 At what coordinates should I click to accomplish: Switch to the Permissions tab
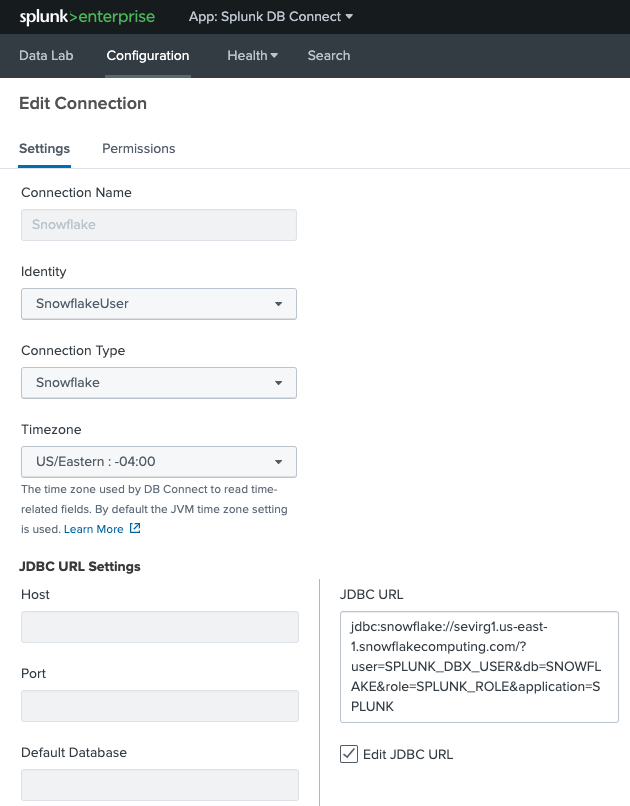[x=138, y=148]
